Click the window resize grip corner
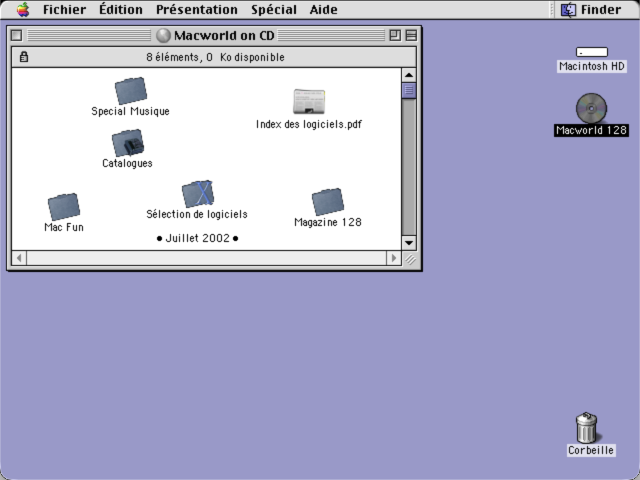The image size is (640, 480). click(410, 259)
